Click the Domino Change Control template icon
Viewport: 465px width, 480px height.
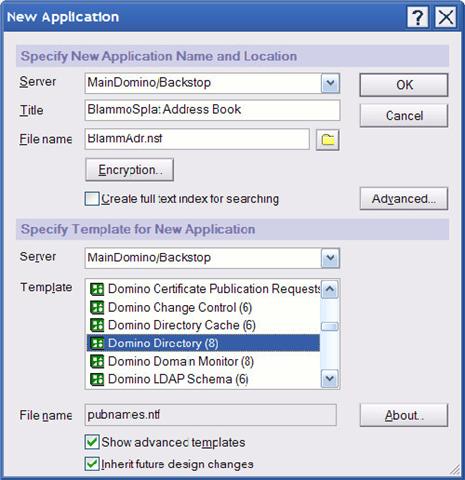[x=97, y=307]
